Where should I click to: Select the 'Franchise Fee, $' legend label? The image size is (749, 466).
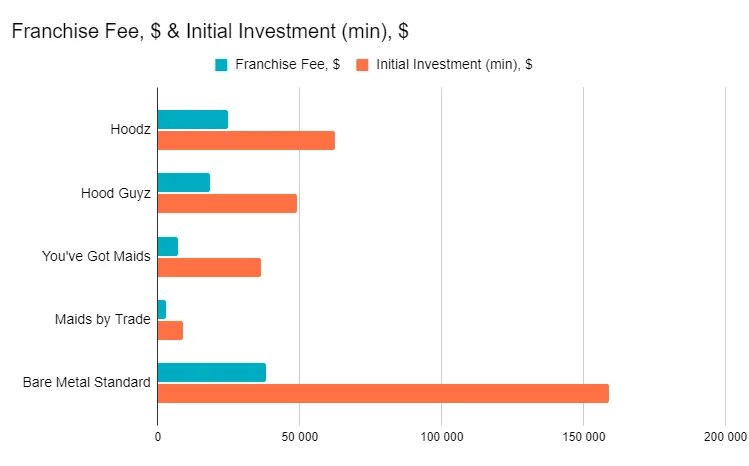coord(287,65)
